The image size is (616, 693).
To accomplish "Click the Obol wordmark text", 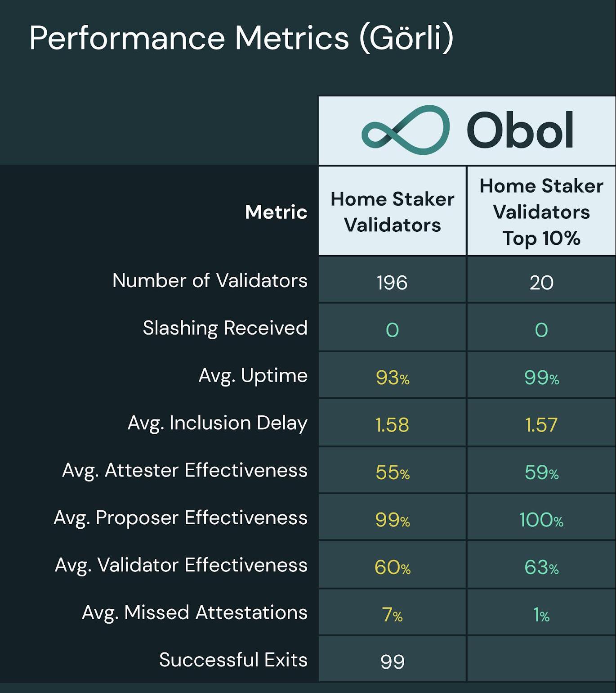I will point(520,130).
